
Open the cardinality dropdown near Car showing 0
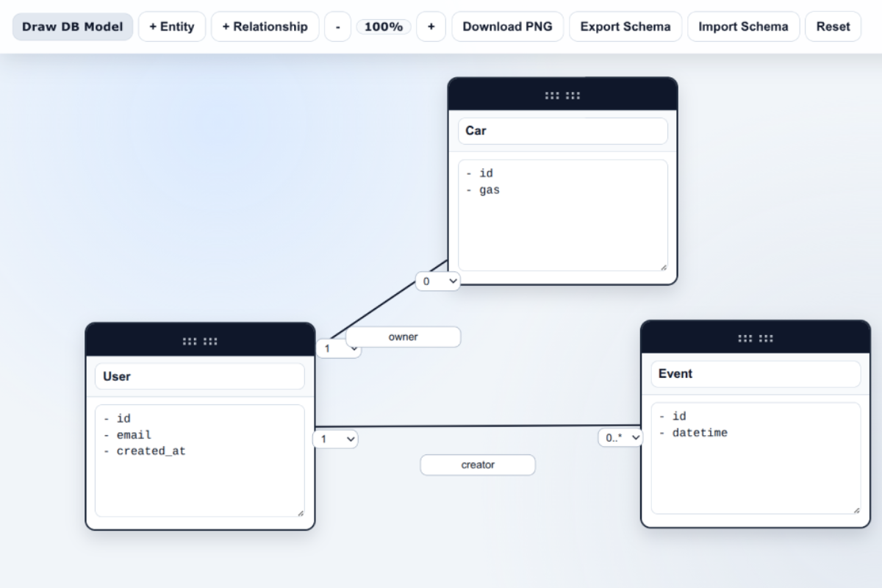coord(438,282)
